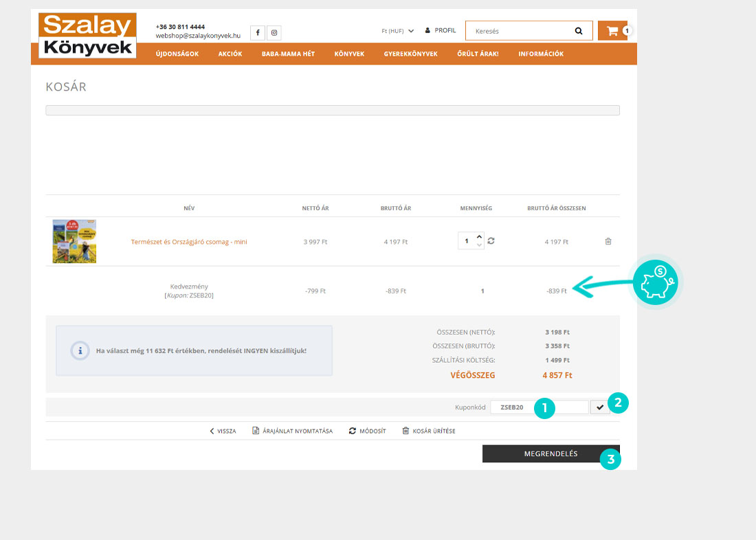This screenshot has height=540, width=756.
Task: Click ÁRAJÁNLAT NYOMTATÁSA print quote link
Action: (x=292, y=431)
